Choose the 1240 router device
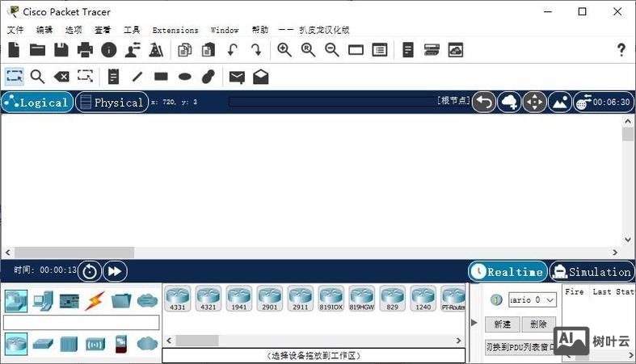The height and width of the screenshot is (364, 636). pyautogui.click(x=423, y=299)
